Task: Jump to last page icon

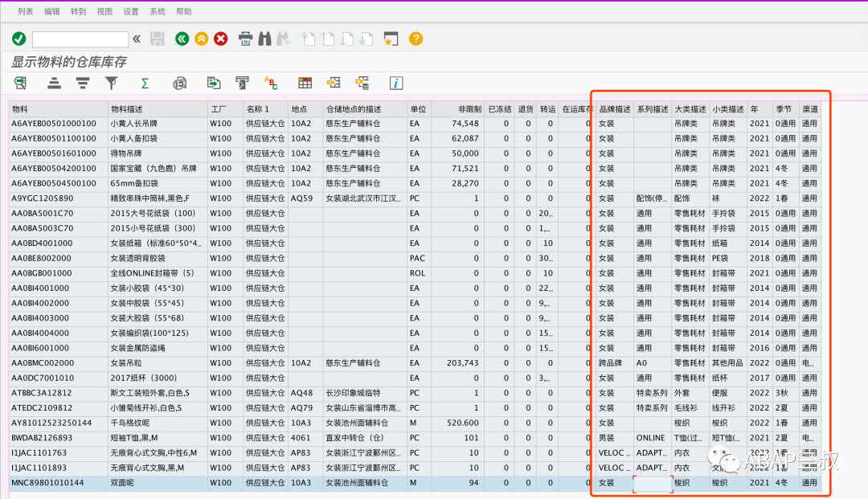Action: (x=366, y=39)
